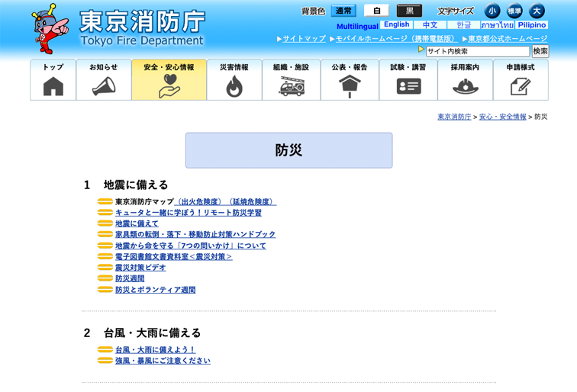Image resolution: width=577 pixels, height=392 pixels.
Task: Switch language to English
Action: [x=396, y=25]
